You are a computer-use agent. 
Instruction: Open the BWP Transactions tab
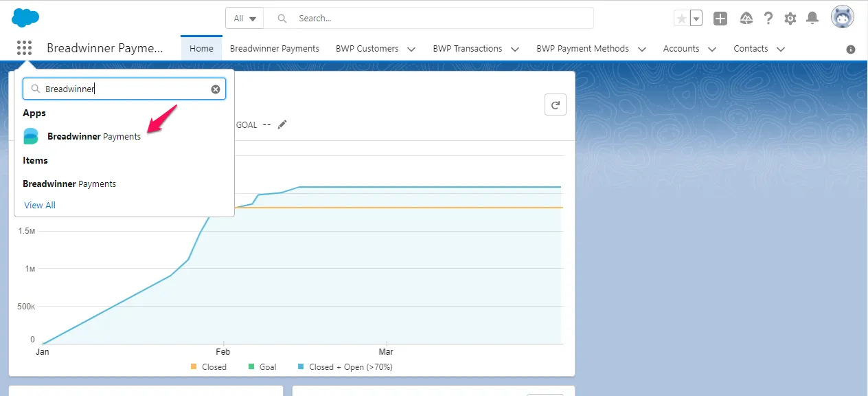[x=467, y=48]
